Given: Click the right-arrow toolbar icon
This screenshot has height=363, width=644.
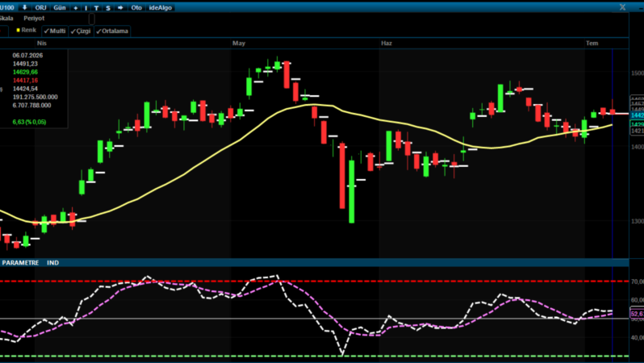Looking at the screenshot, I should coord(120,8).
